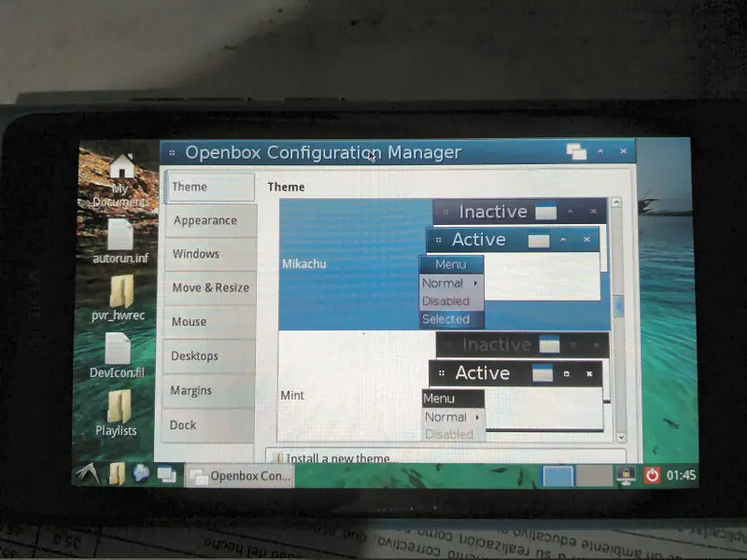Viewport: 747px width, 560px height.
Task: Roll up the Openbox Configuration Manager window
Action: click(x=600, y=151)
